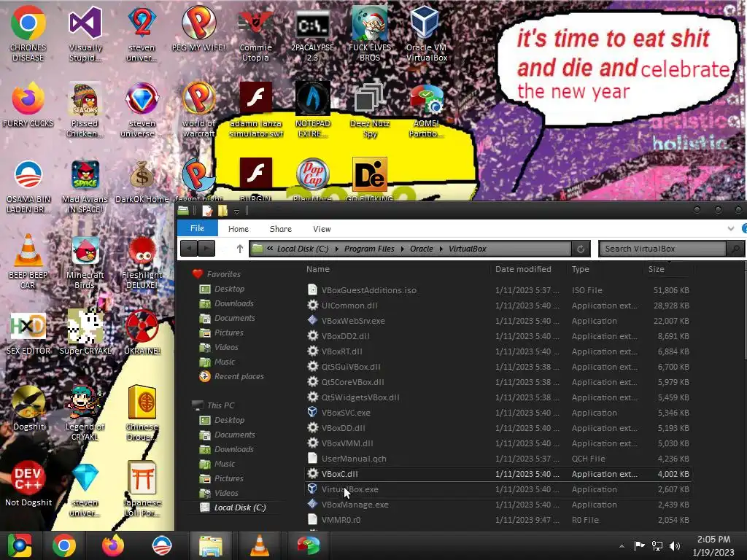Open Oracle VM VirtualBox desktop icon

[426, 34]
